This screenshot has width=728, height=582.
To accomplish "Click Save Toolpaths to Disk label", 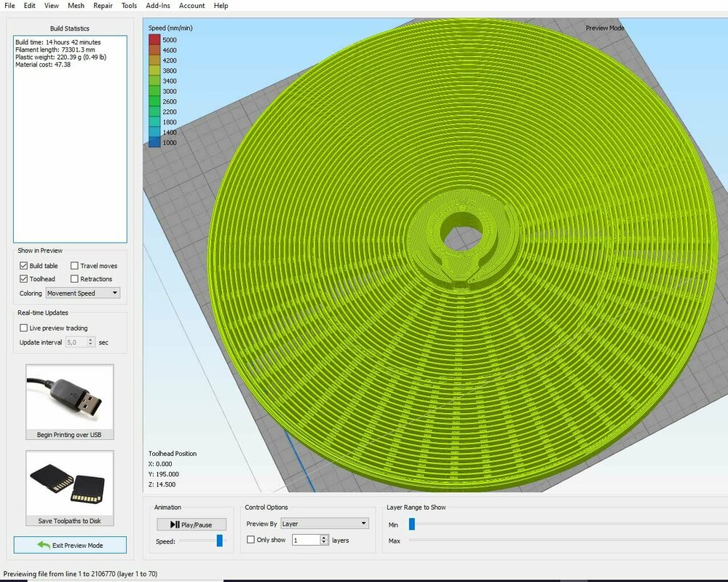I will [70, 521].
